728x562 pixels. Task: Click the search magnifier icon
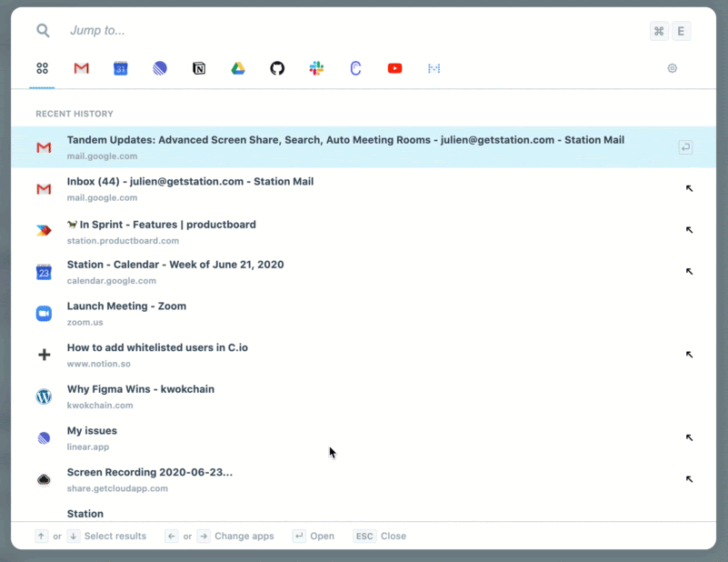(x=43, y=31)
